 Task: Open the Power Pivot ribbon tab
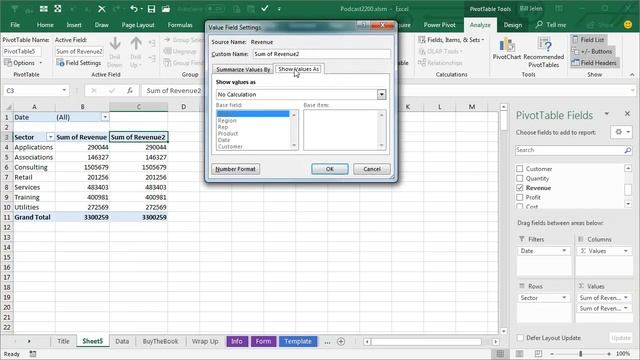point(439,25)
